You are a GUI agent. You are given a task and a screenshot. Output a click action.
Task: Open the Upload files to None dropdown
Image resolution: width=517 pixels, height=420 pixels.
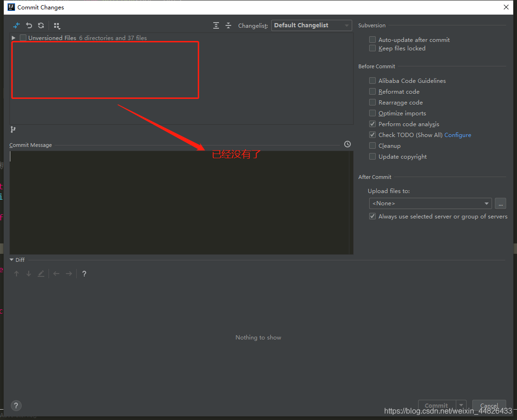coord(430,203)
